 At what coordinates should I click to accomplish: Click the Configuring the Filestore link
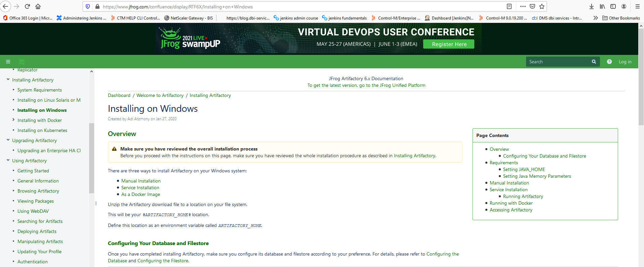click(163, 261)
